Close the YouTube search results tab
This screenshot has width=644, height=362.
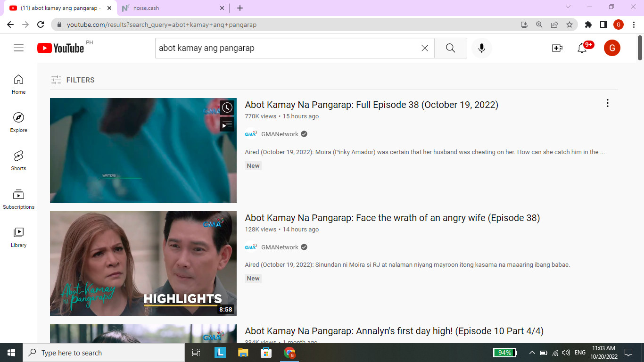point(109,8)
